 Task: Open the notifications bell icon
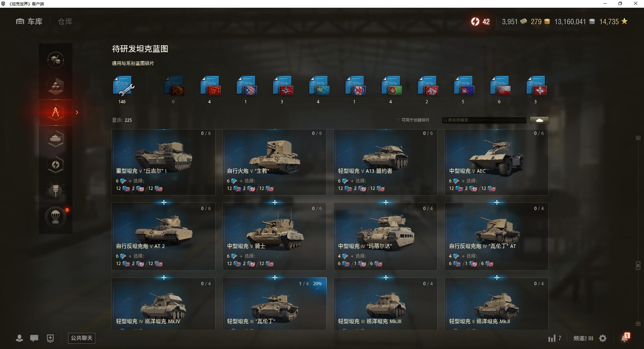pyautogui.click(x=625, y=338)
